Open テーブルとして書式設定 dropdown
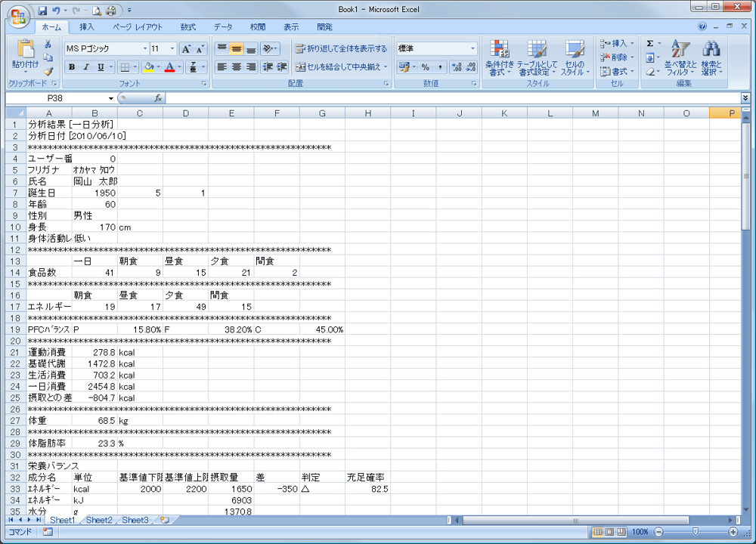This screenshot has height=544, width=756. 537,57
